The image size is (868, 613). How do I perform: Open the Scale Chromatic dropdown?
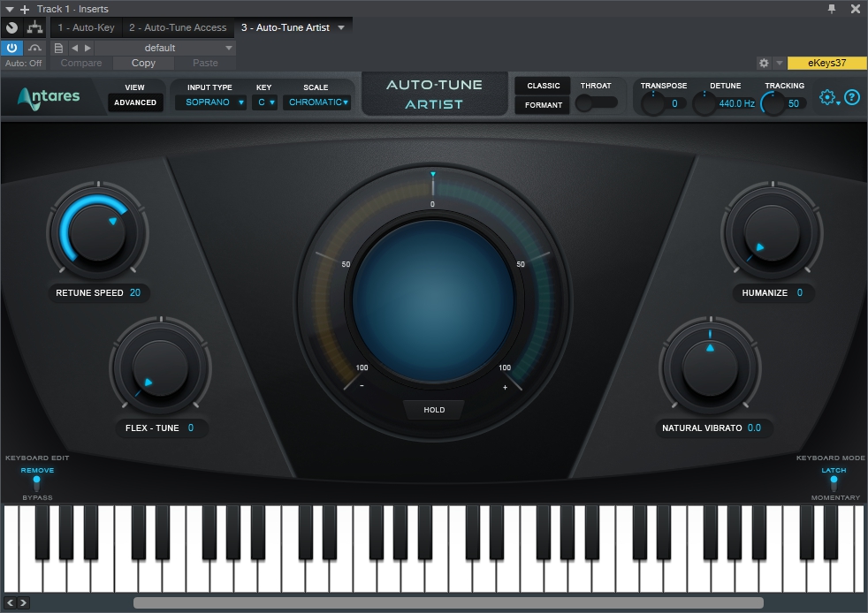click(317, 102)
